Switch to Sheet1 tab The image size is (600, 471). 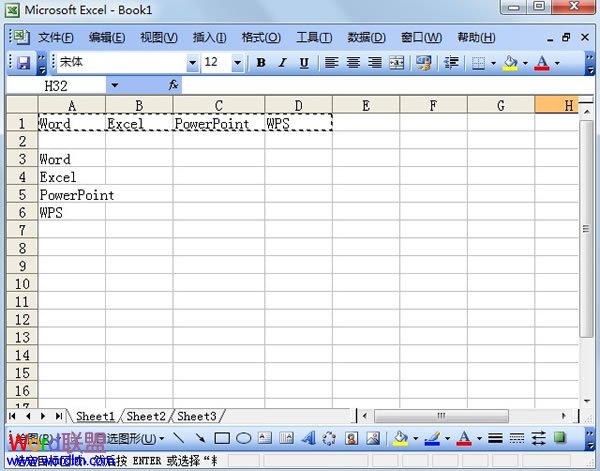(95, 416)
